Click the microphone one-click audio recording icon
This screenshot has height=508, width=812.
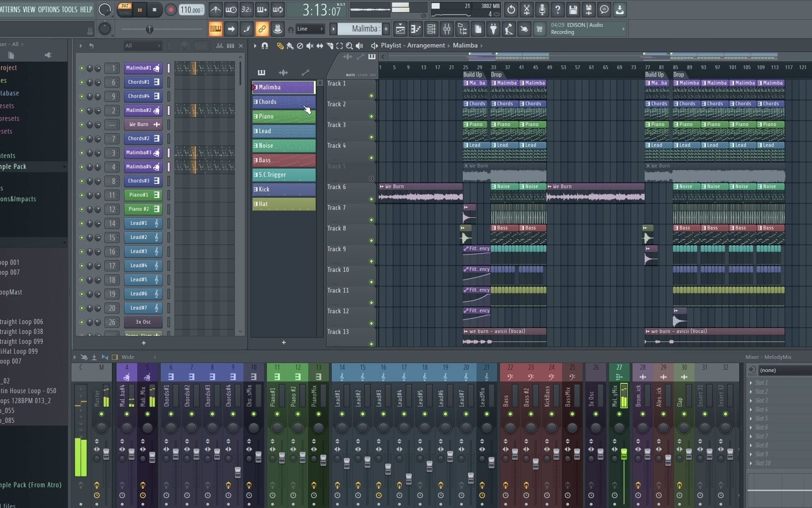pyautogui.click(x=542, y=9)
